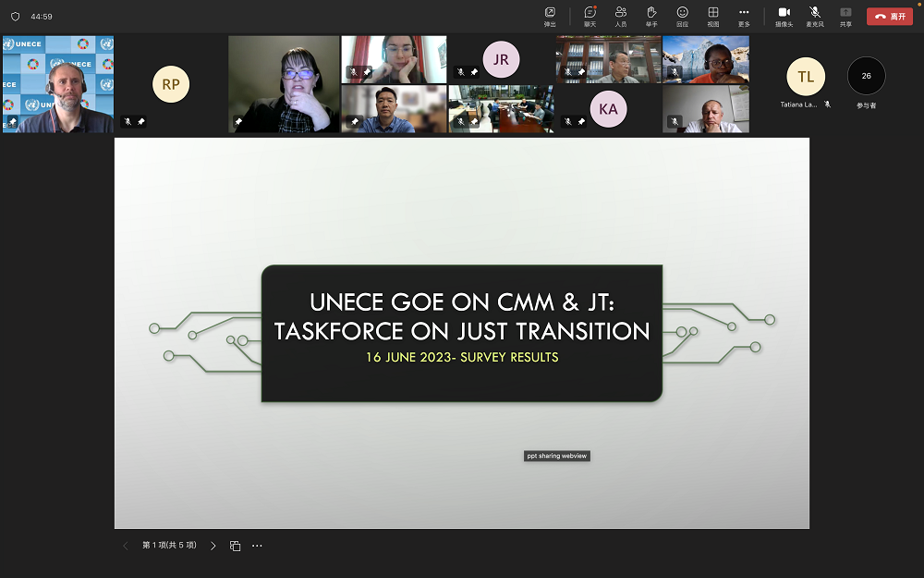Select the KA participant avatar

(x=608, y=109)
